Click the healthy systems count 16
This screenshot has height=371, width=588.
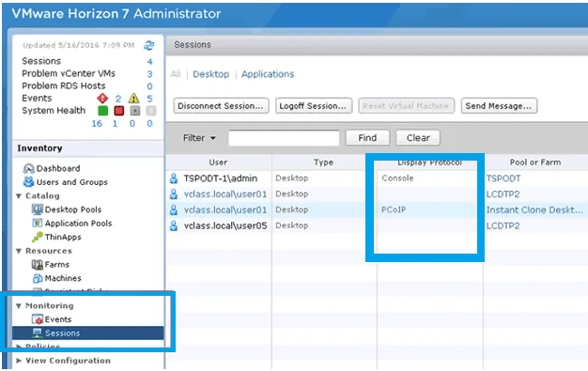pos(97,123)
